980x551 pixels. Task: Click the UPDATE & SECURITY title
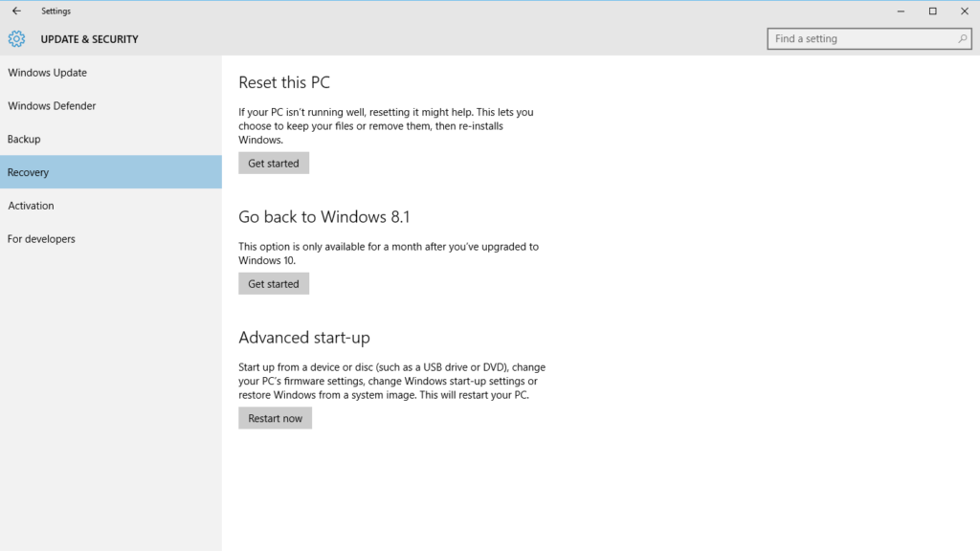pyautogui.click(x=90, y=39)
